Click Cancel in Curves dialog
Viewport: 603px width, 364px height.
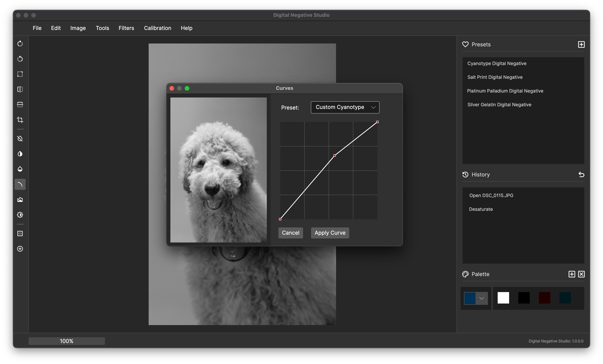pyautogui.click(x=290, y=233)
